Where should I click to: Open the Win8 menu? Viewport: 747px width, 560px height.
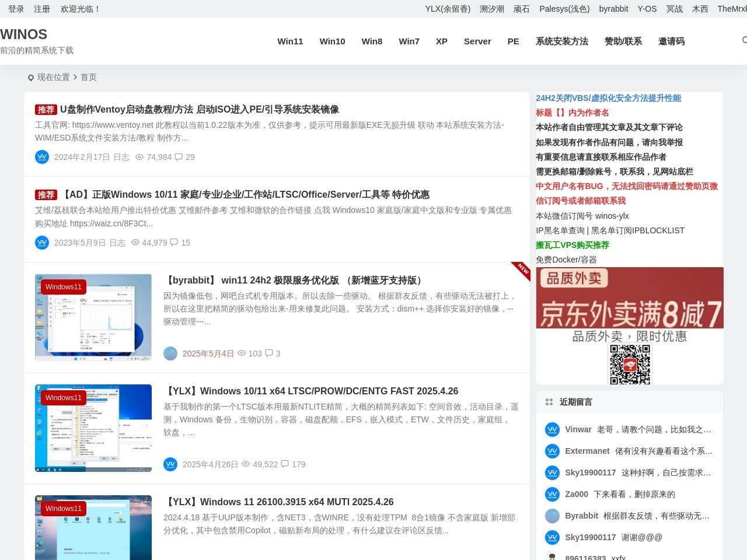tap(372, 41)
